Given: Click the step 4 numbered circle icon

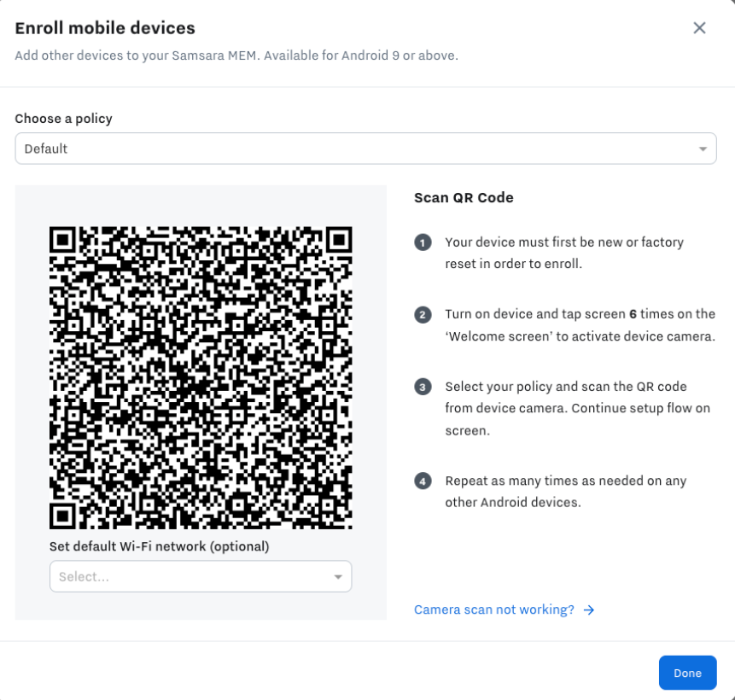Looking at the screenshot, I should coord(423,481).
